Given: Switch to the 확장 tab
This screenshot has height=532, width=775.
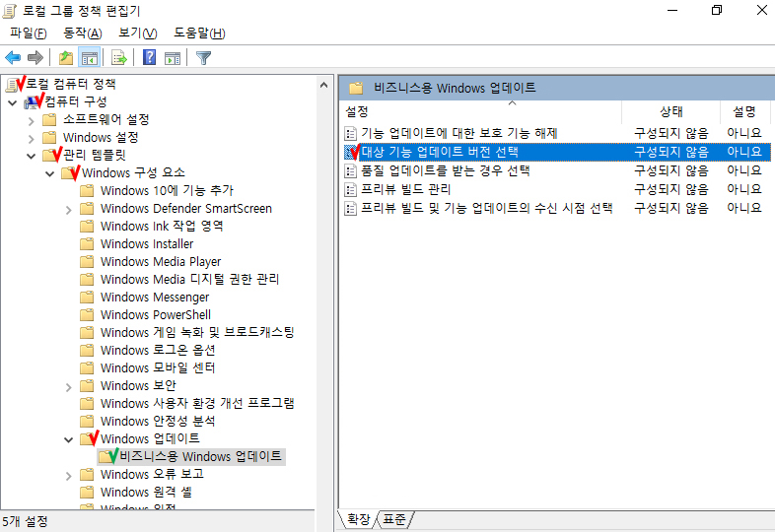Looking at the screenshot, I should 358,519.
